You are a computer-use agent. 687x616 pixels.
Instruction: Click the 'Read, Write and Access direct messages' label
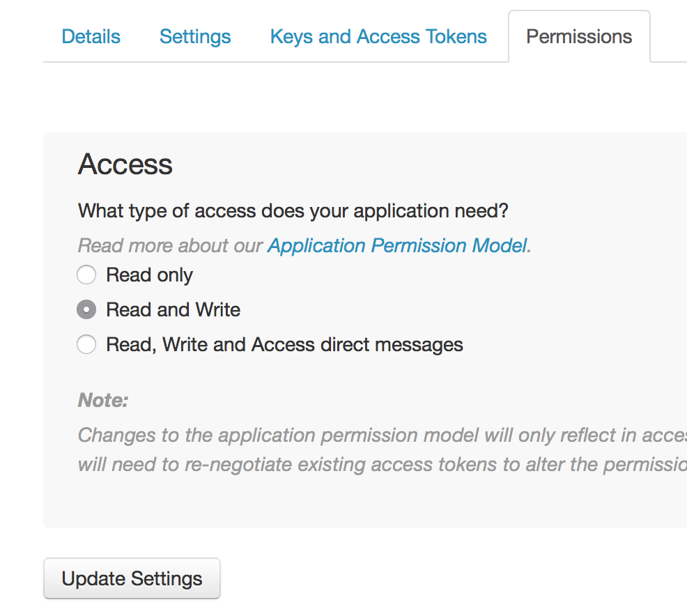pyautogui.click(x=284, y=344)
